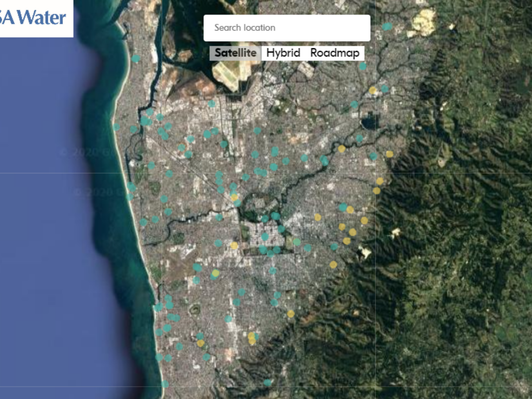Click the teal marker just below the Satellite tab
Screen dimensions: 532x399
pyautogui.click(x=211, y=104)
